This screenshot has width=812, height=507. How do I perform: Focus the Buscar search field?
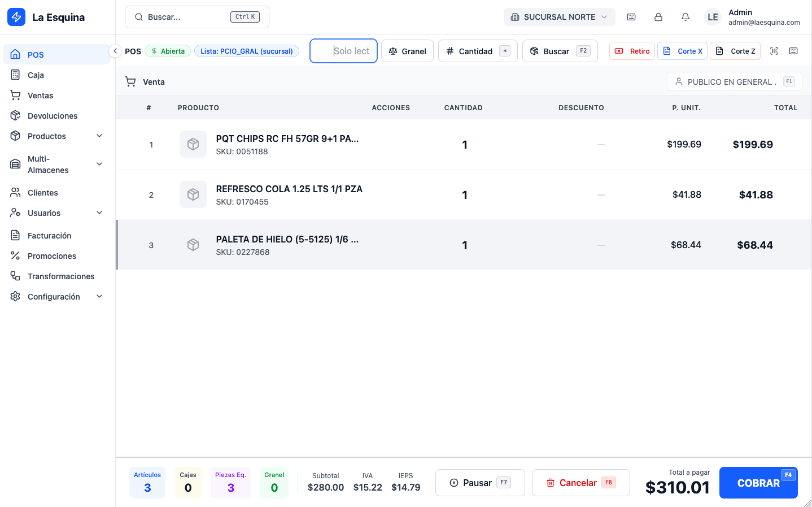[197, 17]
